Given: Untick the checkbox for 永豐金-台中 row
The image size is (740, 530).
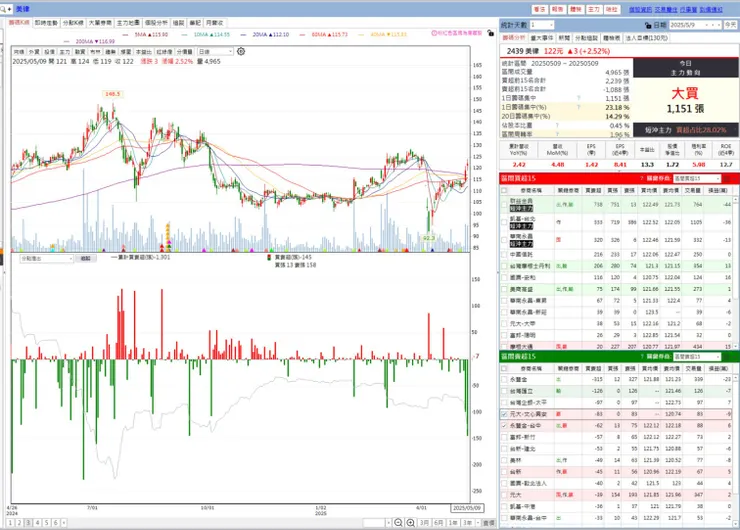Looking at the screenshot, I should click(x=504, y=426).
